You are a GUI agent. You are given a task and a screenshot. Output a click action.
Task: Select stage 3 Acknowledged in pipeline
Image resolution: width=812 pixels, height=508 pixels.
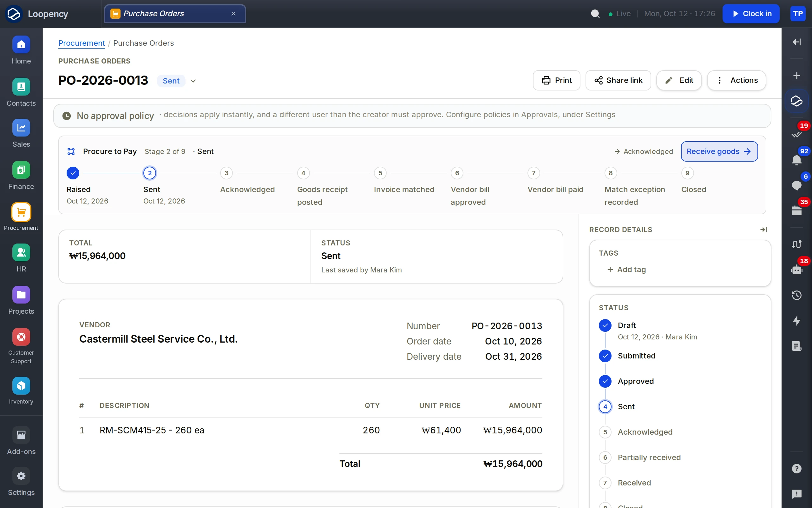(226, 173)
